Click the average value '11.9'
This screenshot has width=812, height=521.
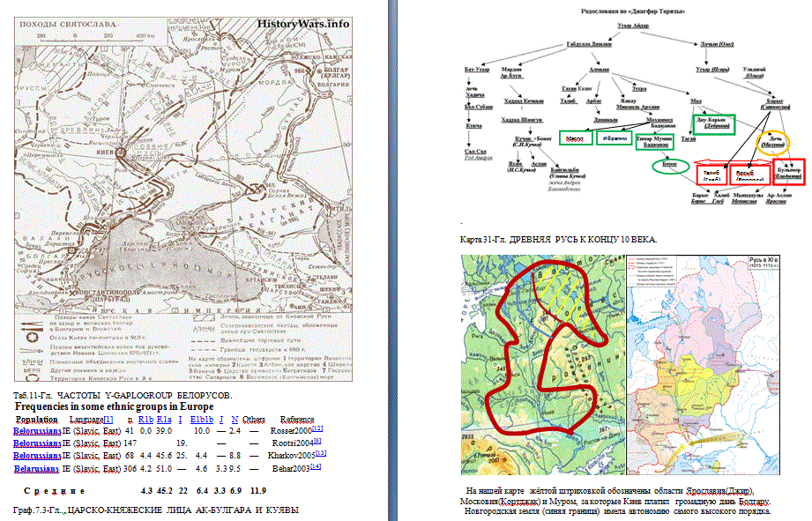click(258, 491)
